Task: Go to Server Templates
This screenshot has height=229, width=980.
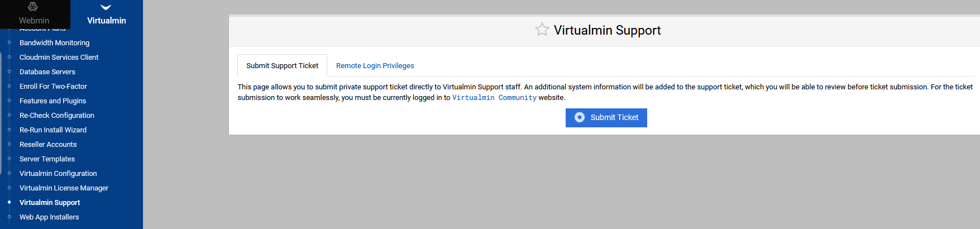Action: (47, 159)
